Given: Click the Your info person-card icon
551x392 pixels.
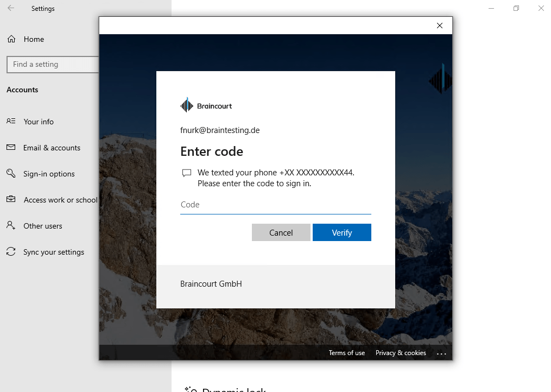Looking at the screenshot, I should coord(11,121).
